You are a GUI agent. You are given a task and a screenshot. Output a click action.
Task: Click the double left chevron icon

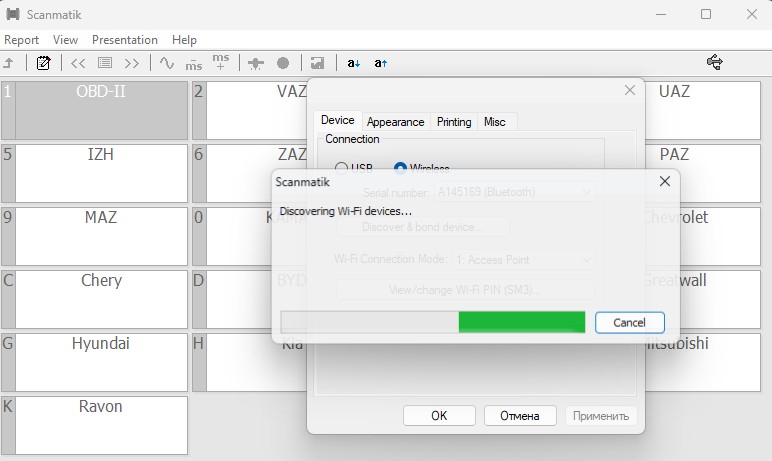(78, 63)
